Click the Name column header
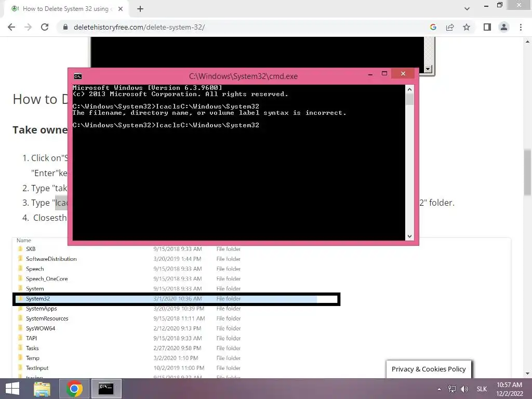The height and width of the screenshot is (399, 532). click(x=24, y=240)
